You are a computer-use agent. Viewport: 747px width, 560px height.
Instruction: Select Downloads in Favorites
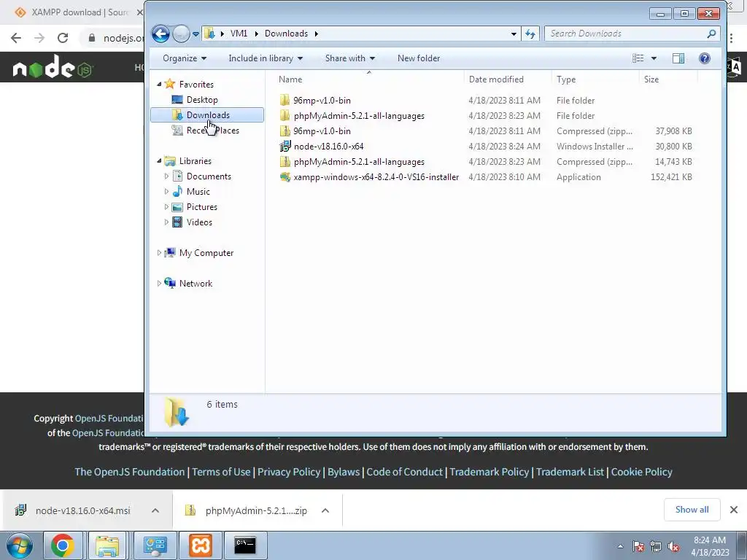[x=206, y=114]
